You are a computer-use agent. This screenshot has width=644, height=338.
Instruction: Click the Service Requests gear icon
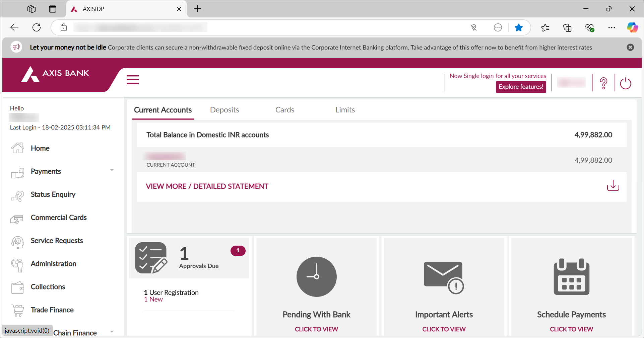(x=18, y=242)
